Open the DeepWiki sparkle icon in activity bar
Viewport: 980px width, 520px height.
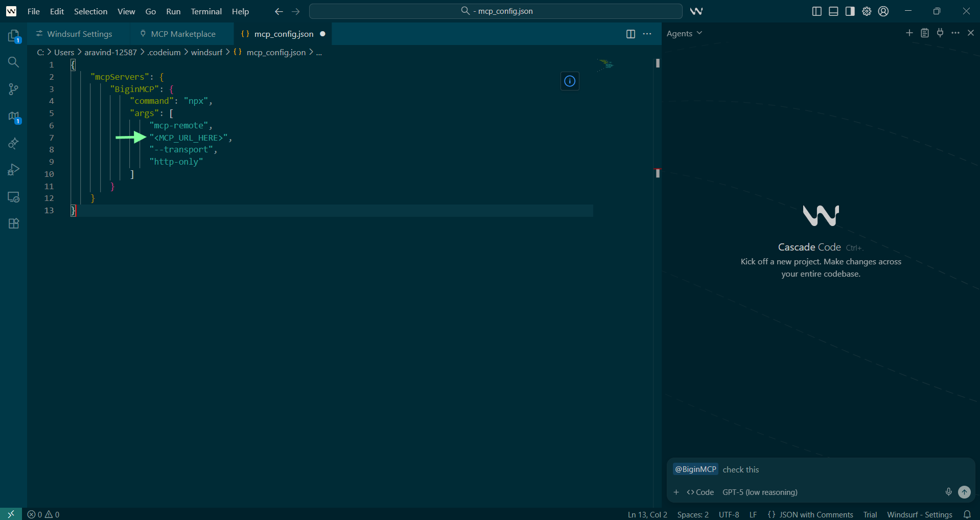pyautogui.click(x=14, y=143)
